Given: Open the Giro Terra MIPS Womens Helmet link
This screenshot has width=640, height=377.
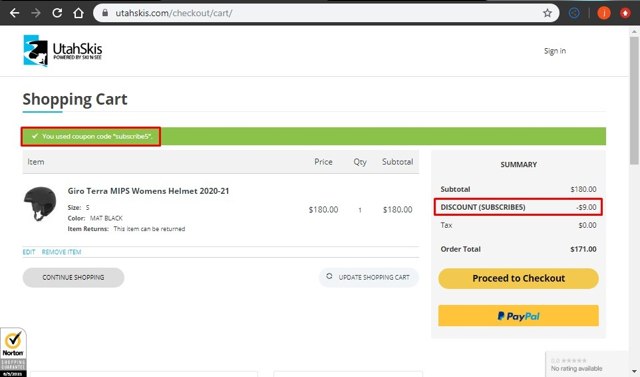Looking at the screenshot, I should (x=149, y=191).
